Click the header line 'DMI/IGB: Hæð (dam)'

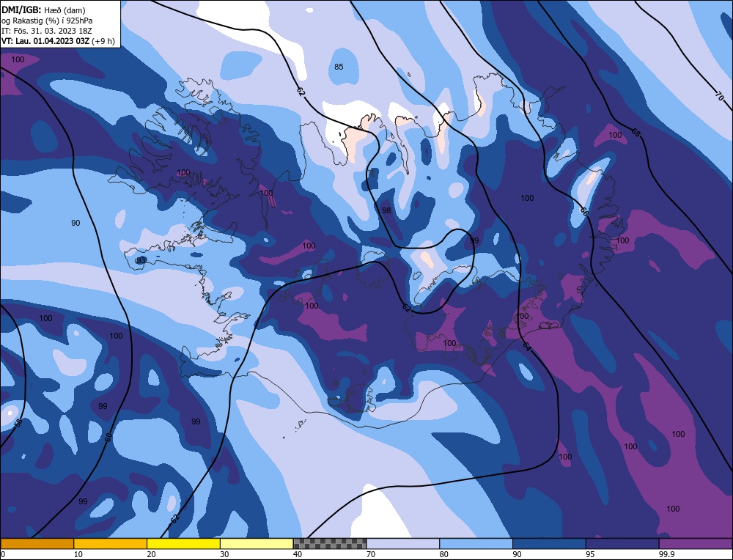click(x=43, y=10)
